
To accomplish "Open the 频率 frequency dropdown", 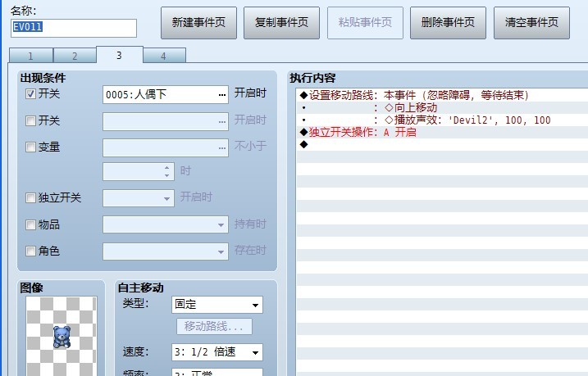I will 217,372.
